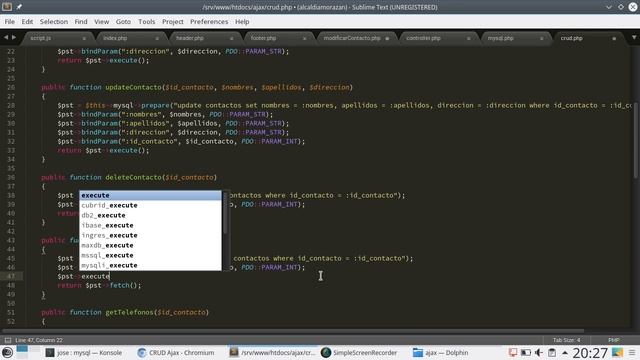Close the script.js tab

tap(84, 38)
